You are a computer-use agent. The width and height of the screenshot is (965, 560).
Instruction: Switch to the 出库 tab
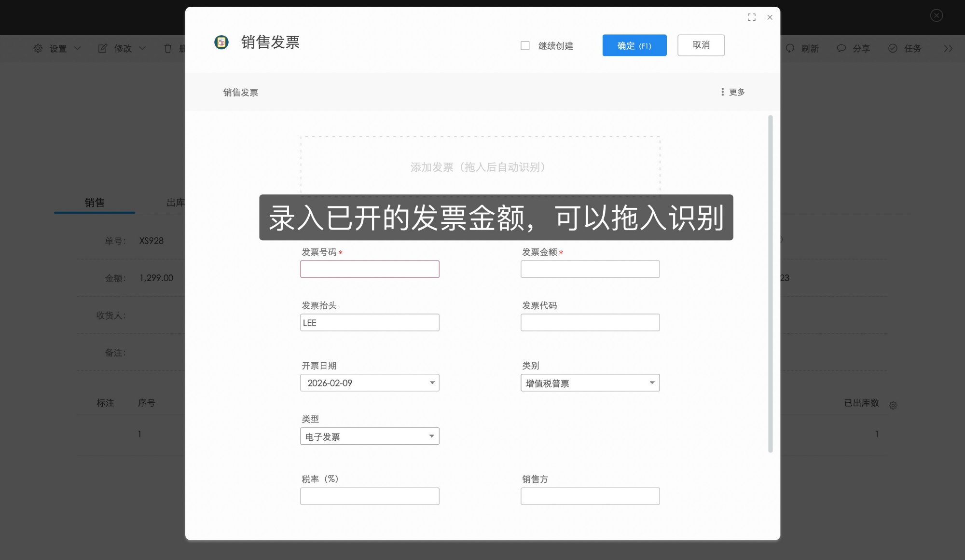174,203
